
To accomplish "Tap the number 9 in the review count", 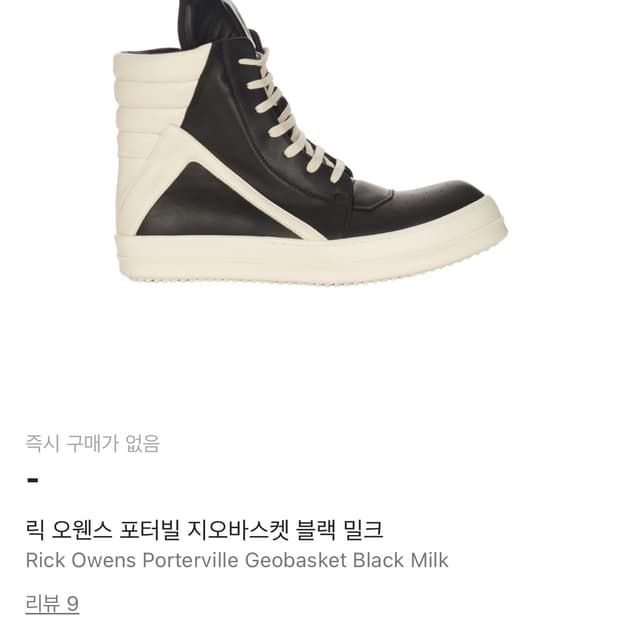I will click(x=73, y=603).
